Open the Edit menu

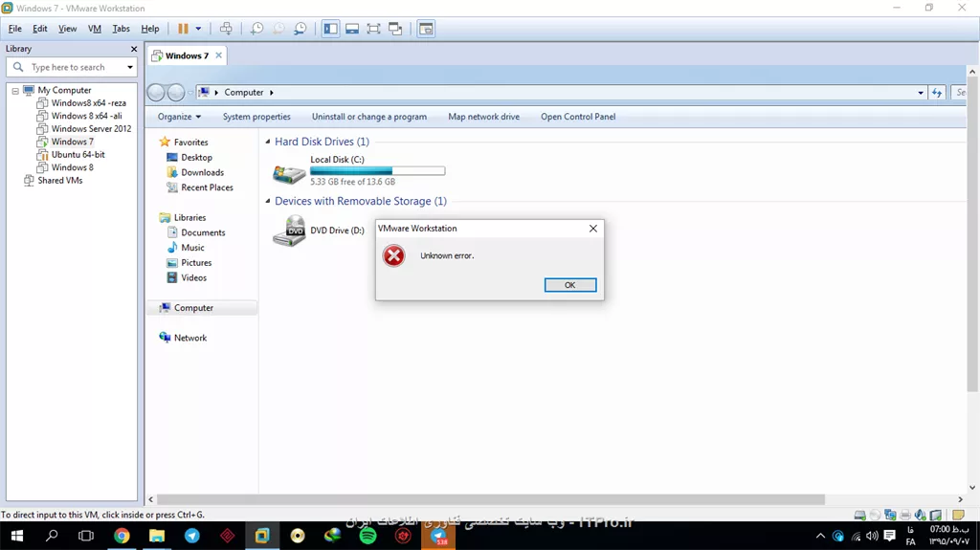tap(40, 29)
